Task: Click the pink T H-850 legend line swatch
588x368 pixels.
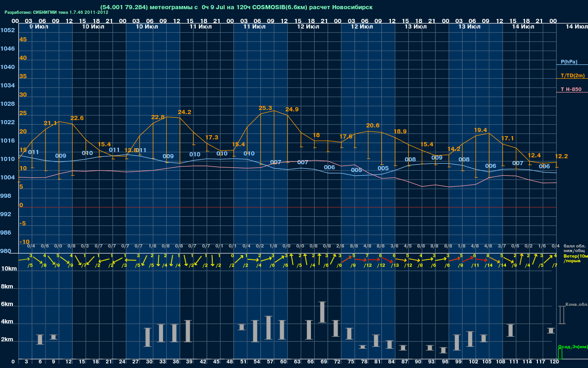Action: coord(572,93)
